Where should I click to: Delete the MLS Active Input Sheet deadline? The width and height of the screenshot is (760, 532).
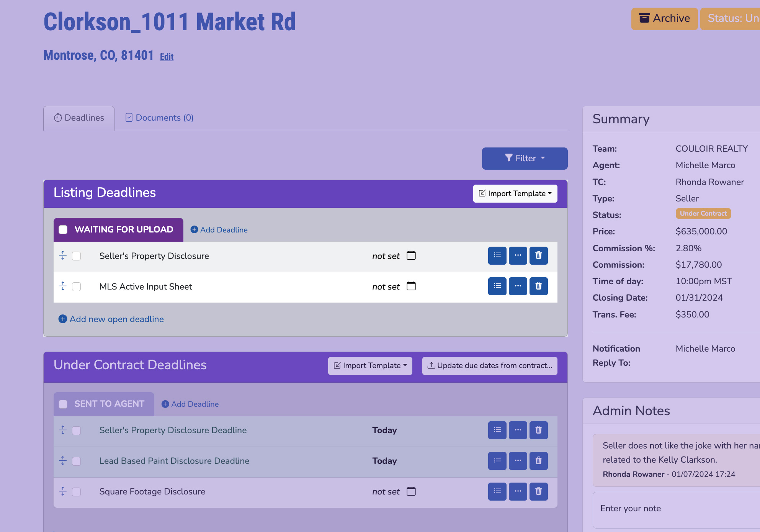(538, 286)
